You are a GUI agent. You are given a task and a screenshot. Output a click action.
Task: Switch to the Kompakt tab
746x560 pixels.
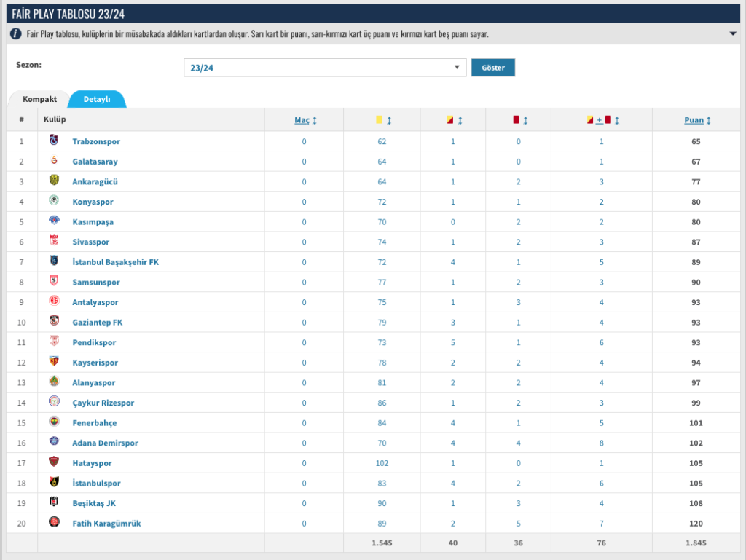pyautogui.click(x=39, y=99)
